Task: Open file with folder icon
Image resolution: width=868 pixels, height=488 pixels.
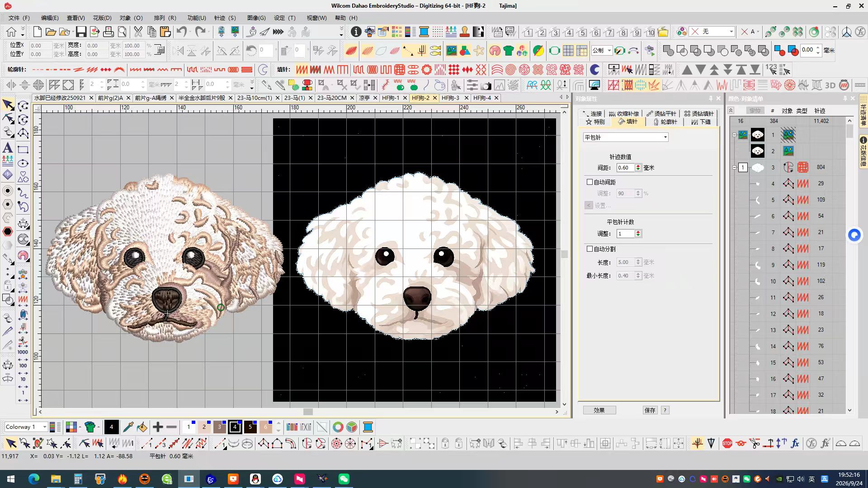Action: [x=51, y=32]
